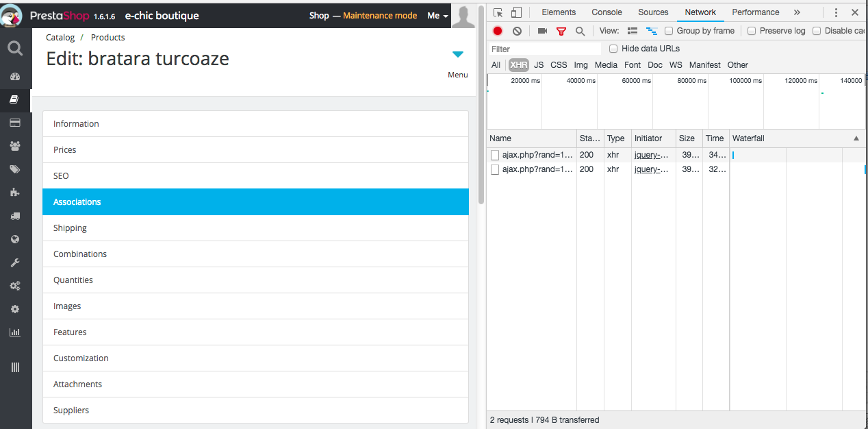Open the Shipping truck icon in sidebar

point(15,216)
